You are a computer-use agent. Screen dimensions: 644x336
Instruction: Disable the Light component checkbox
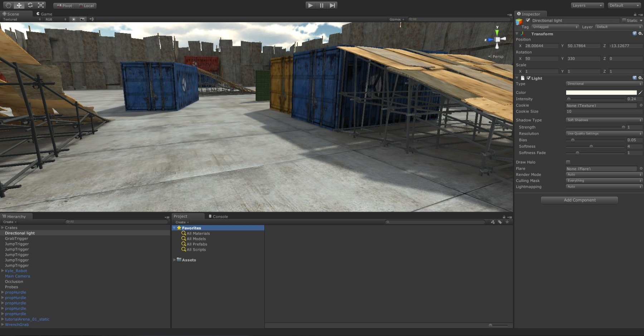tap(528, 78)
